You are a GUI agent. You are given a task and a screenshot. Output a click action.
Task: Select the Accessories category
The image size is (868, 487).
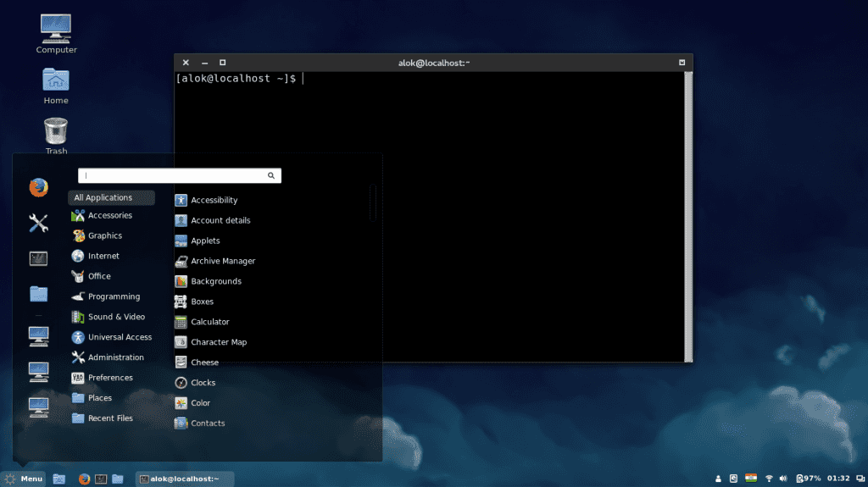110,215
